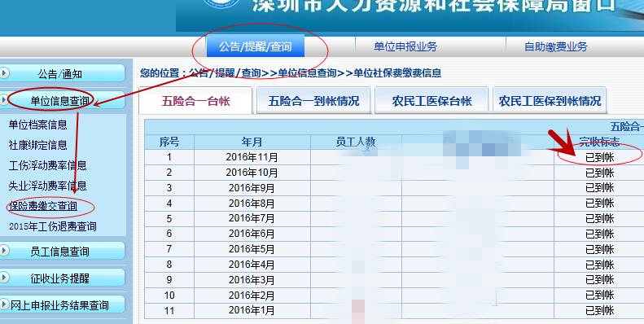Open 单位档案信息 link
Viewport: 644px width, 324px height.
(37, 125)
